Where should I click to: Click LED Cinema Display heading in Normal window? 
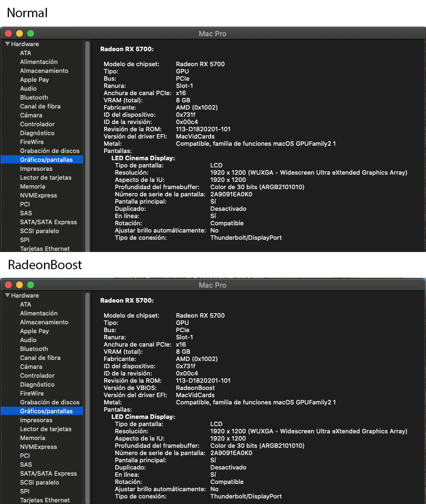click(x=143, y=158)
